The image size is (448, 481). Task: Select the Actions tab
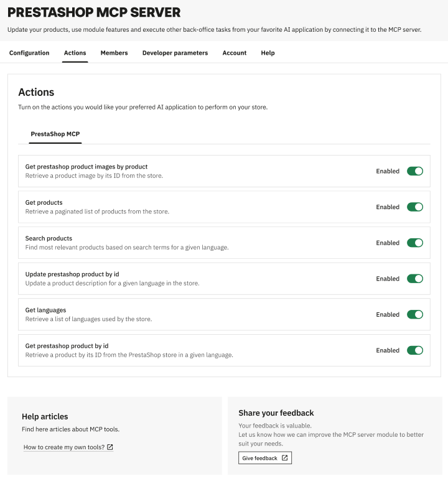[x=75, y=53]
